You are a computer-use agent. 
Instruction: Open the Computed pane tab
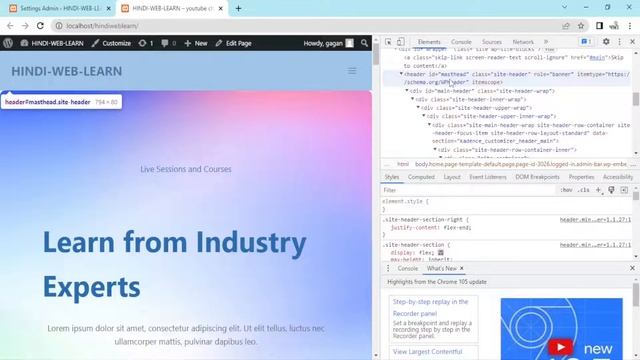pos(421,177)
